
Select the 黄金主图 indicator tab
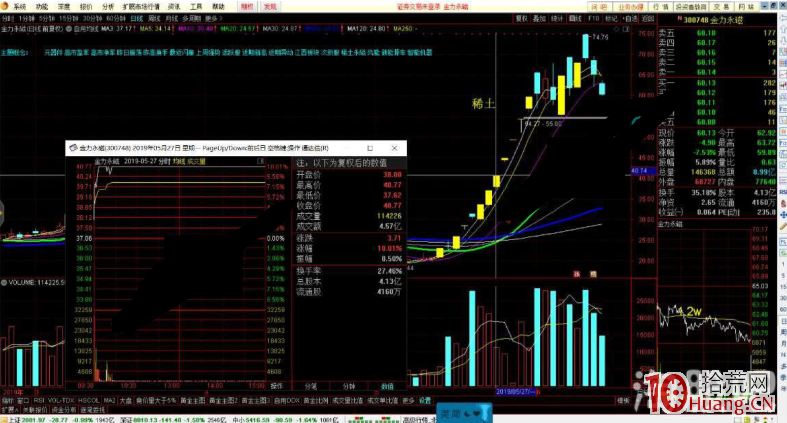pos(193,400)
